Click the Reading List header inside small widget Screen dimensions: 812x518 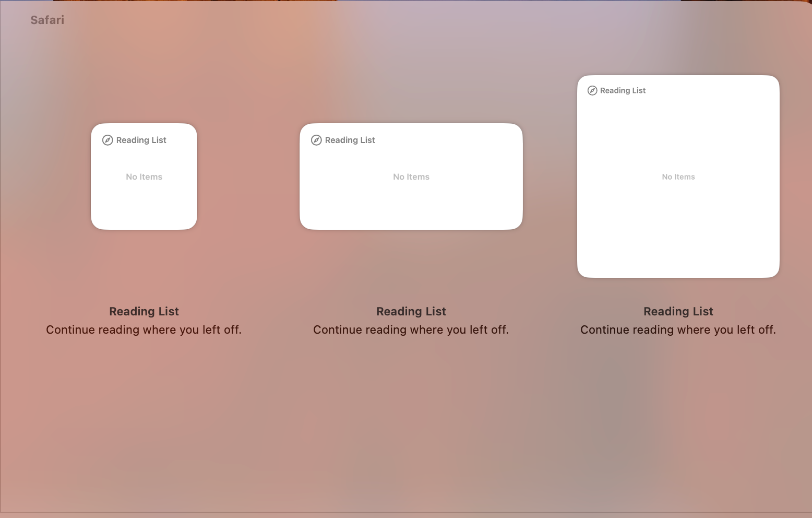tap(141, 140)
